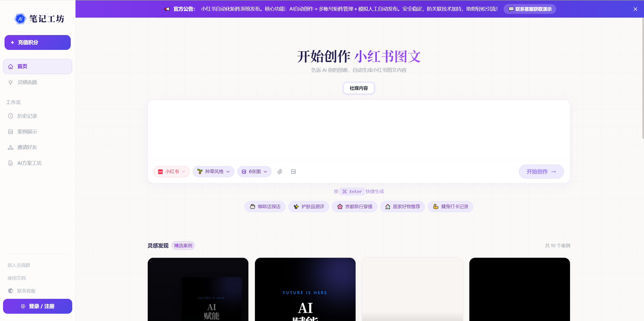Open the first dark AI赋能 case thumbnail
This screenshot has height=321, width=644.
(x=198, y=289)
